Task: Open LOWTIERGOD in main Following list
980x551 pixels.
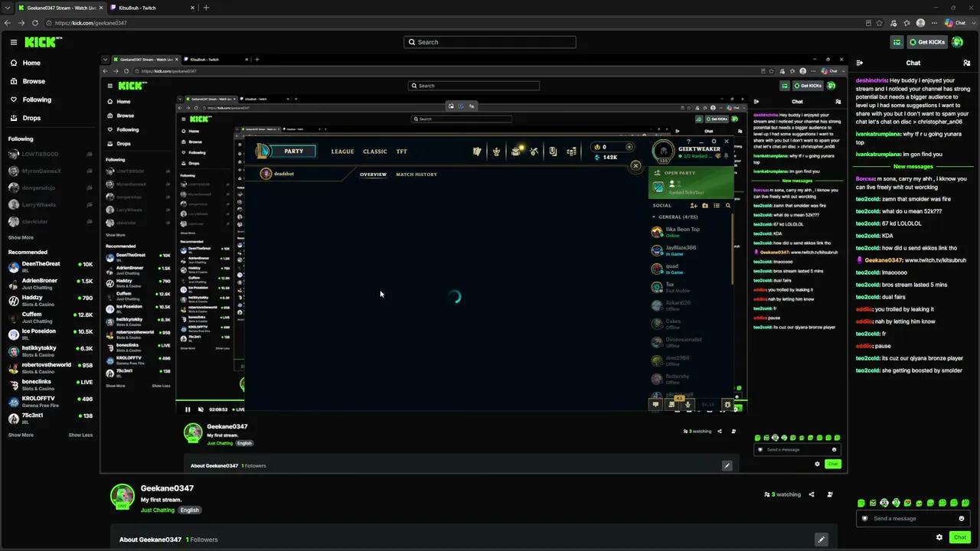Action: click(x=51, y=154)
